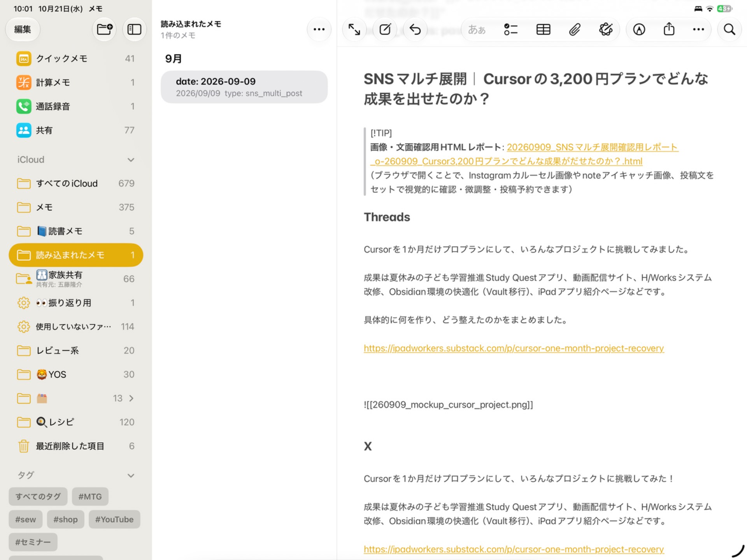This screenshot has width=747, height=560.
Task: Search notes with magnifier icon
Action: click(x=729, y=29)
